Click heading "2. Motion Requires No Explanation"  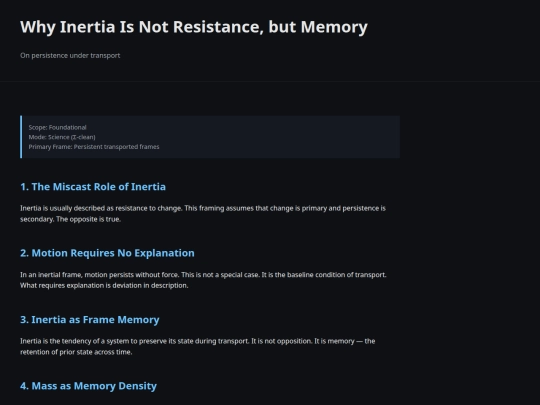click(x=107, y=253)
